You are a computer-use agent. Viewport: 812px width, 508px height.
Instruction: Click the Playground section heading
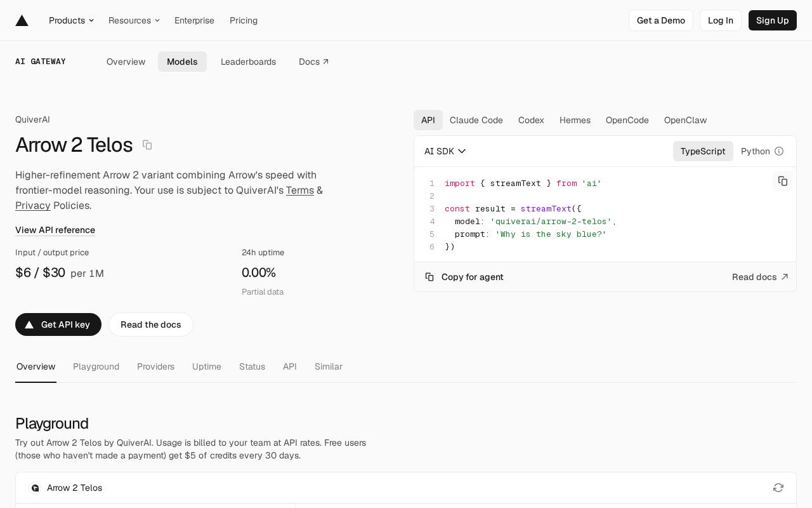pos(52,423)
